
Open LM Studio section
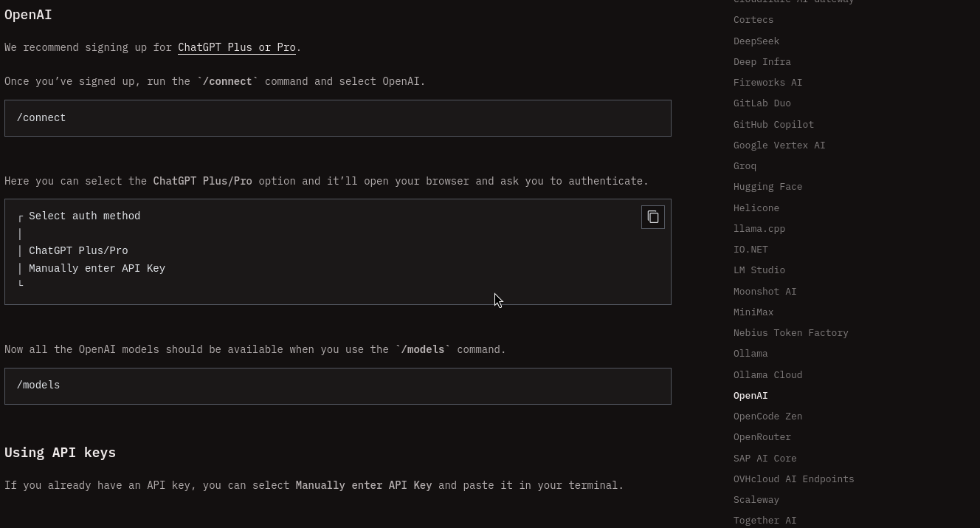coord(759,270)
